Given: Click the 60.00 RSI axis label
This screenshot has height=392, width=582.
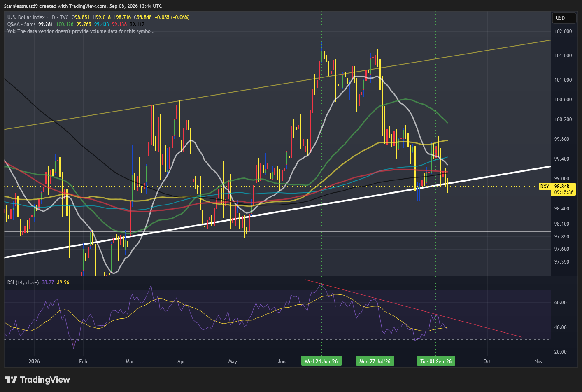Looking at the screenshot, I should click(561, 303).
